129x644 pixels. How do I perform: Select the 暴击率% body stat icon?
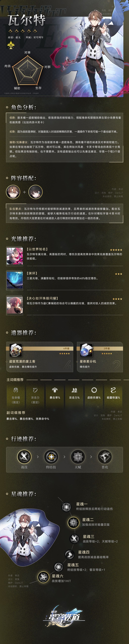tap(55, 390)
